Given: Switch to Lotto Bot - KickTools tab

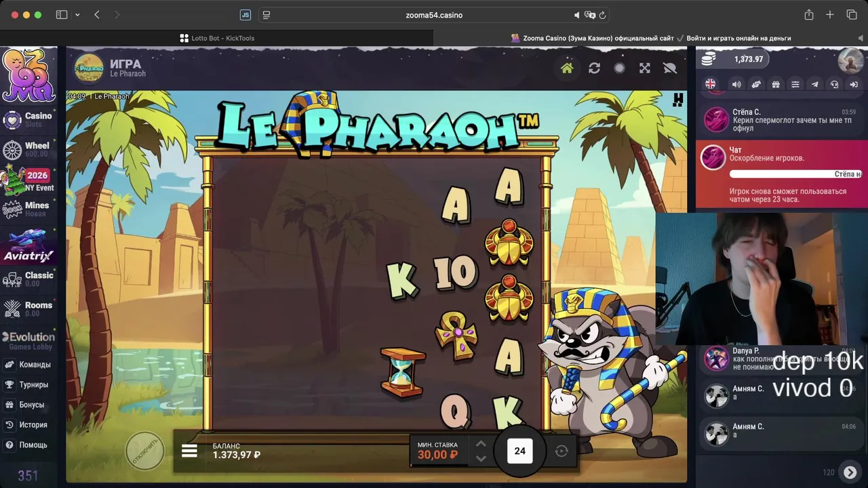Looking at the screenshot, I should point(217,38).
